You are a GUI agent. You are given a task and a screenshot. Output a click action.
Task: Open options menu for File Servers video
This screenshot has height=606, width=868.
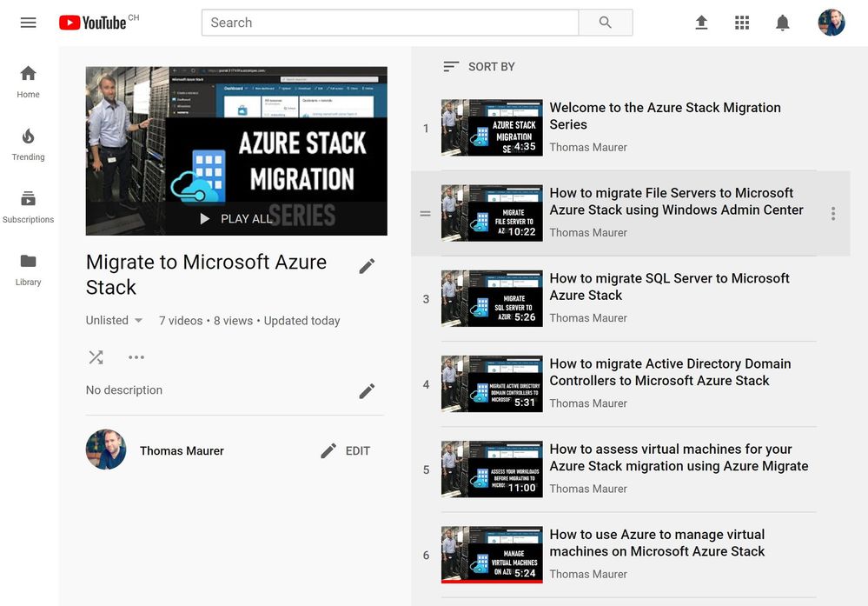pos(833,214)
